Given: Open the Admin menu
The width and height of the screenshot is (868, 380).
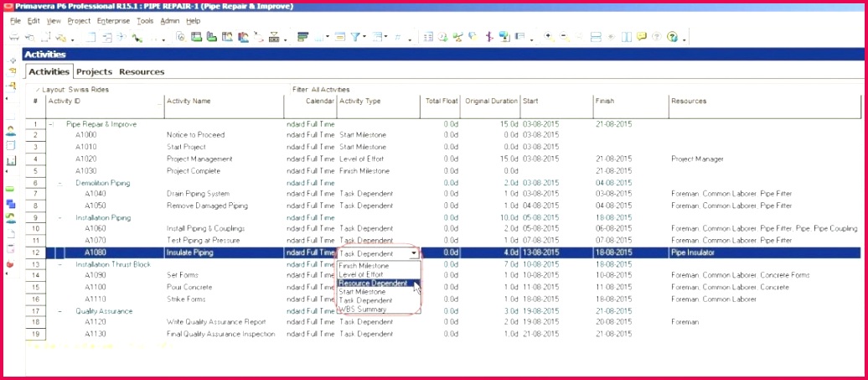Looking at the screenshot, I should (x=170, y=20).
